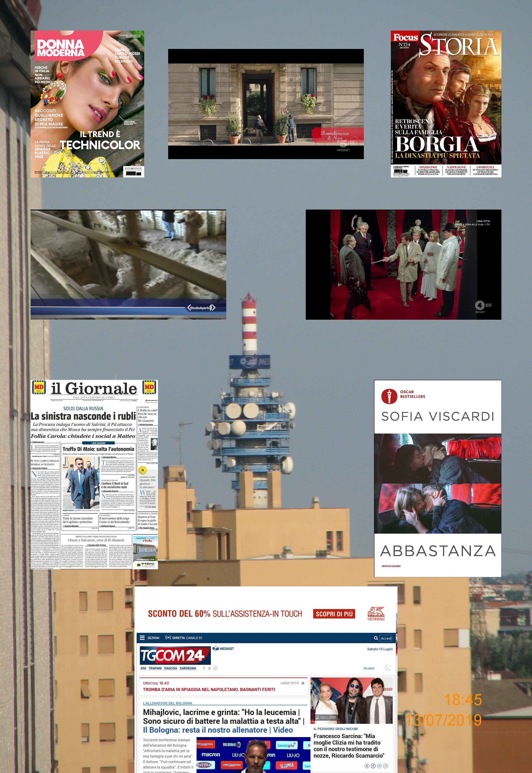
Task: Share Sarcina article on Twitter
Action: point(379,766)
